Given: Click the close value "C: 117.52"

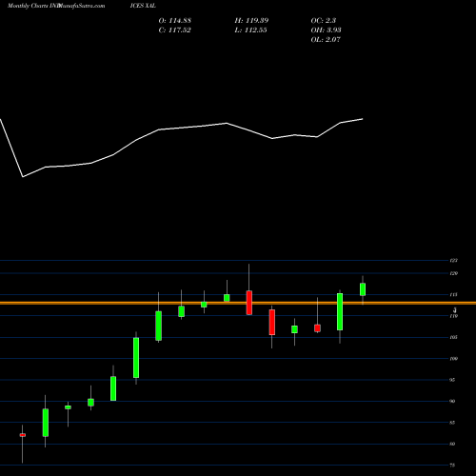Looking at the screenshot, I should pos(174,30).
